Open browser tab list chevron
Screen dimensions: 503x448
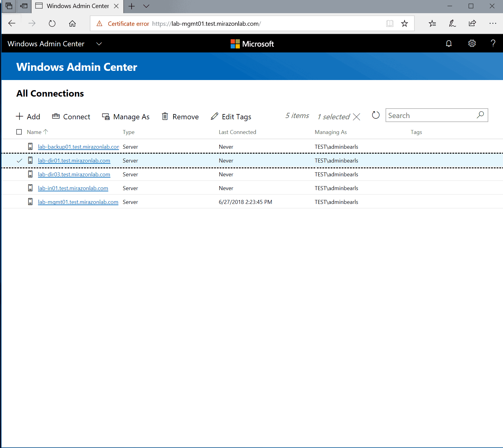tap(146, 6)
